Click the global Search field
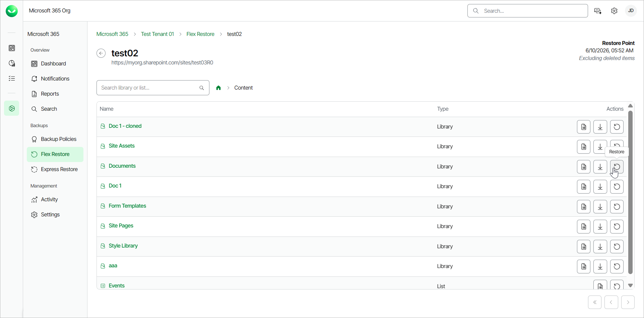 click(527, 11)
